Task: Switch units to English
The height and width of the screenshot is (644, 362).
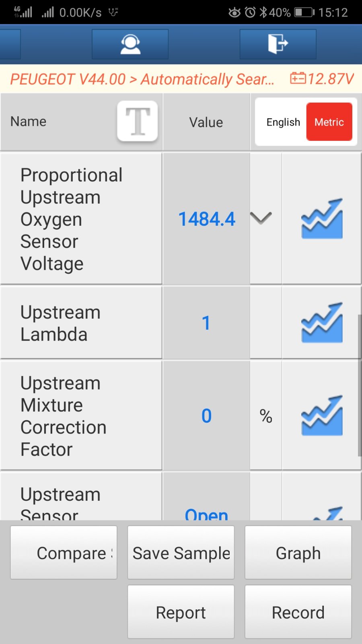Action: coord(283,122)
